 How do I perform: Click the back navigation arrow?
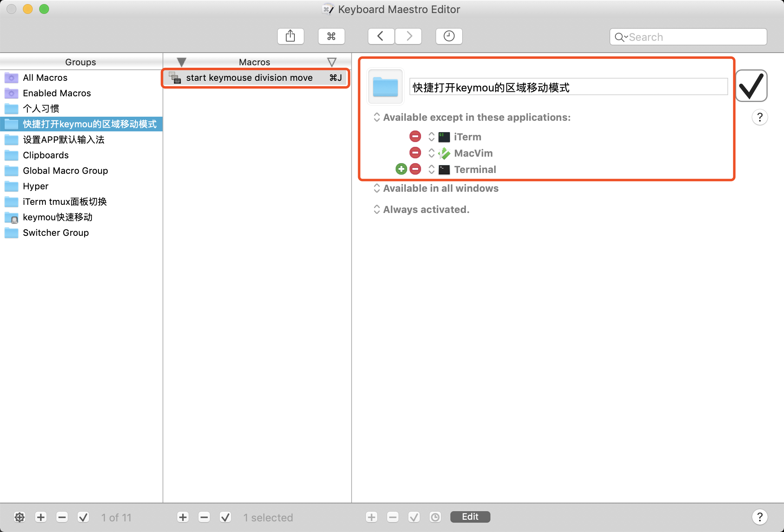[x=381, y=36]
